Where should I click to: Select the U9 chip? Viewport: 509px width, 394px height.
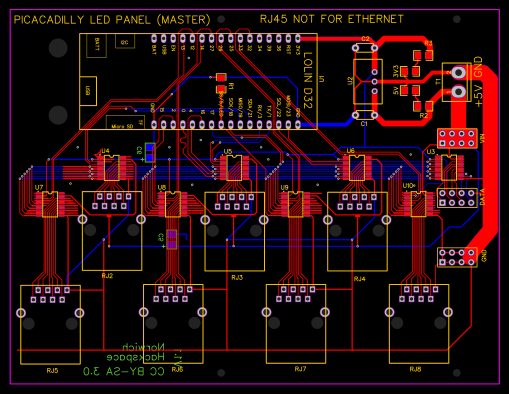(296, 204)
